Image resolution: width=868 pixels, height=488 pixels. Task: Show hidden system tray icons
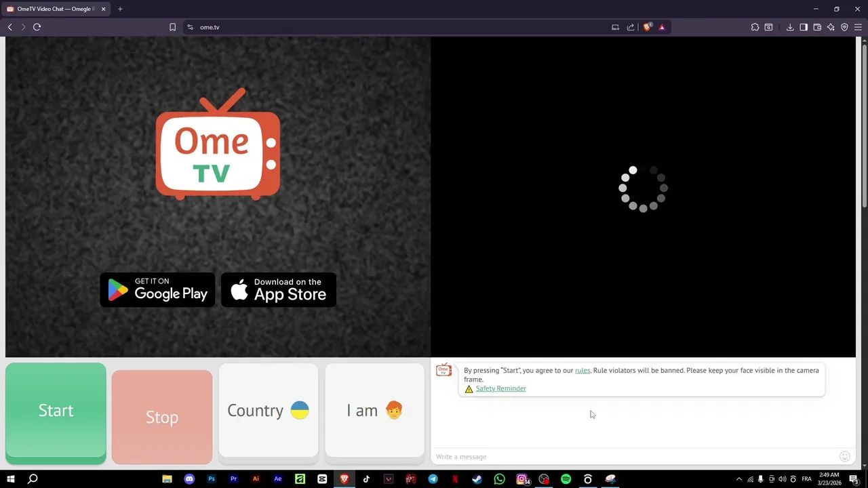(738, 479)
